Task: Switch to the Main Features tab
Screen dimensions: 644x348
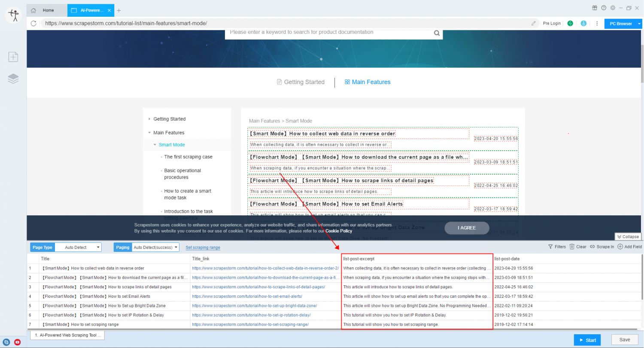Action: pos(368,82)
